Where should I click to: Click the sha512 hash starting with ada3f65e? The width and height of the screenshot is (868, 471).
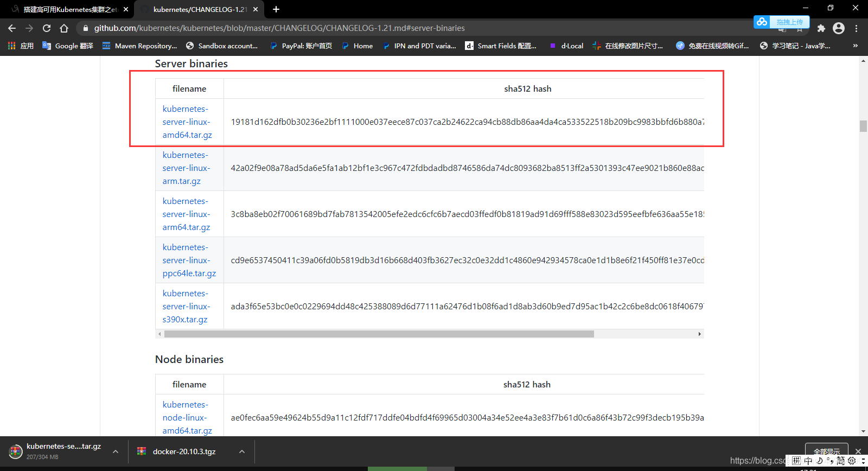(x=467, y=307)
